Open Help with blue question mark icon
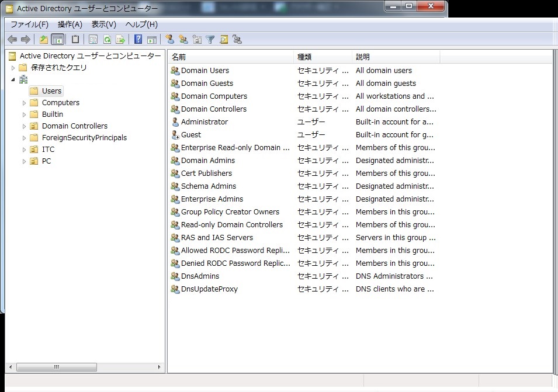Screen dimensions: 558x392 coord(138,40)
